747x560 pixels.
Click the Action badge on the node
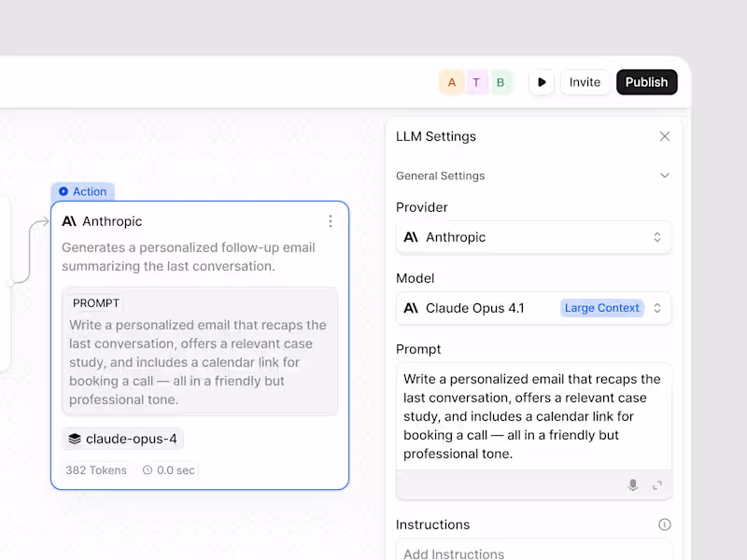point(82,191)
